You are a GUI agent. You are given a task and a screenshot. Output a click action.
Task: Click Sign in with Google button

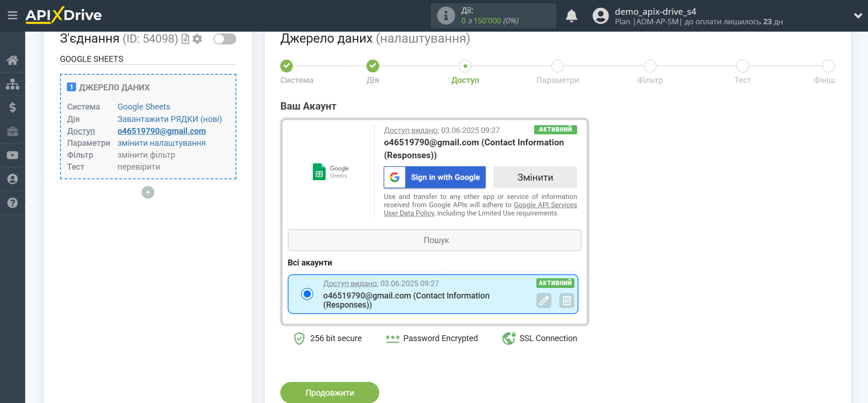(435, 177)
